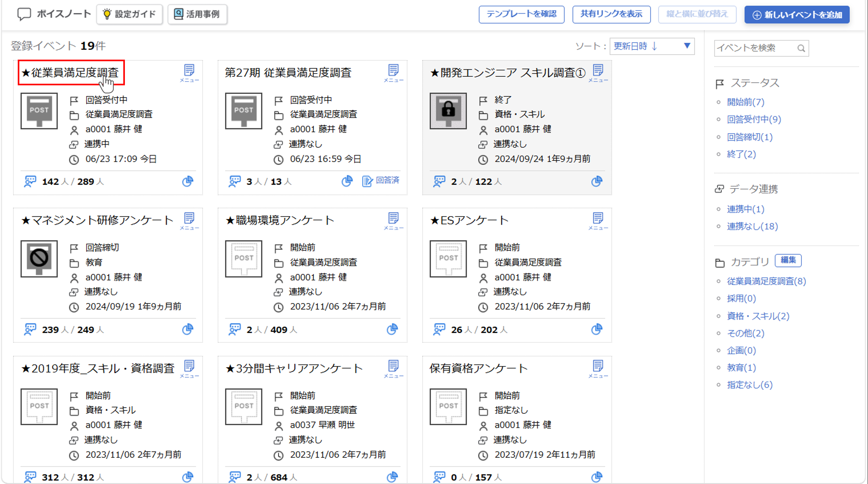The width and height of the screenshot is (868, 484).
Task: Click respondents icon beside 26人/202人
Action: tap(439, 329)
